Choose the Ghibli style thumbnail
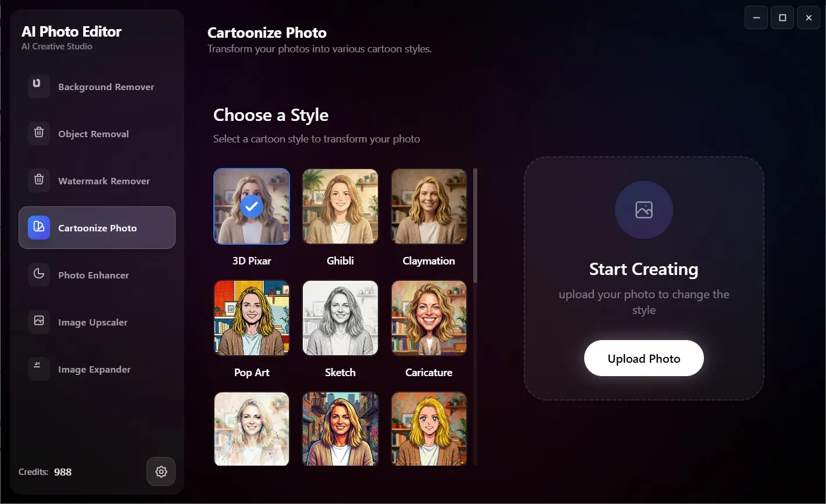The width and height of the screenshot is (826, 504). click(340, 206)
